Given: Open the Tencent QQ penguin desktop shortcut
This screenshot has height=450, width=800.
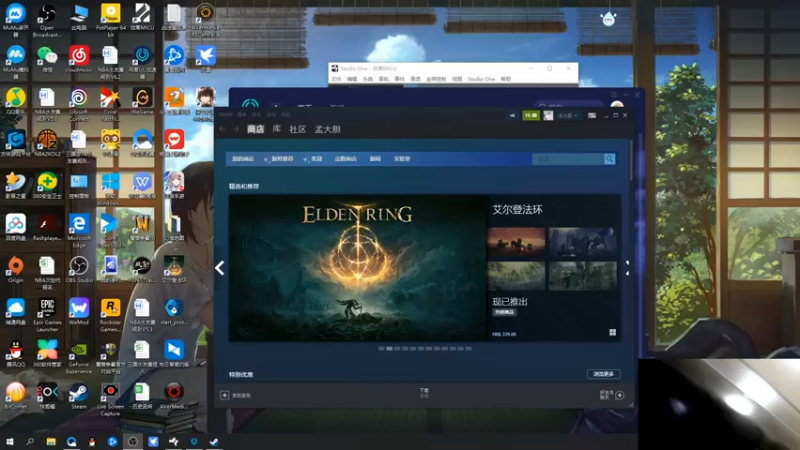Looking at the screenshot, I should (15, 354).
